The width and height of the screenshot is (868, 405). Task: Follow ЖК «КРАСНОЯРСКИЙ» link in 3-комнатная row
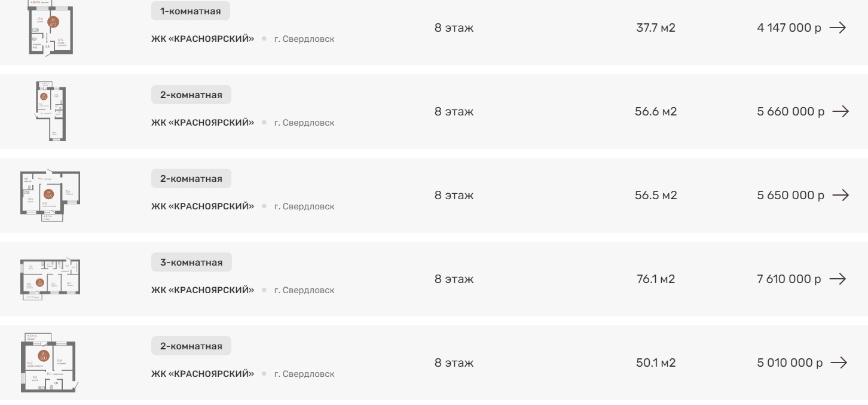click(203, 290)
